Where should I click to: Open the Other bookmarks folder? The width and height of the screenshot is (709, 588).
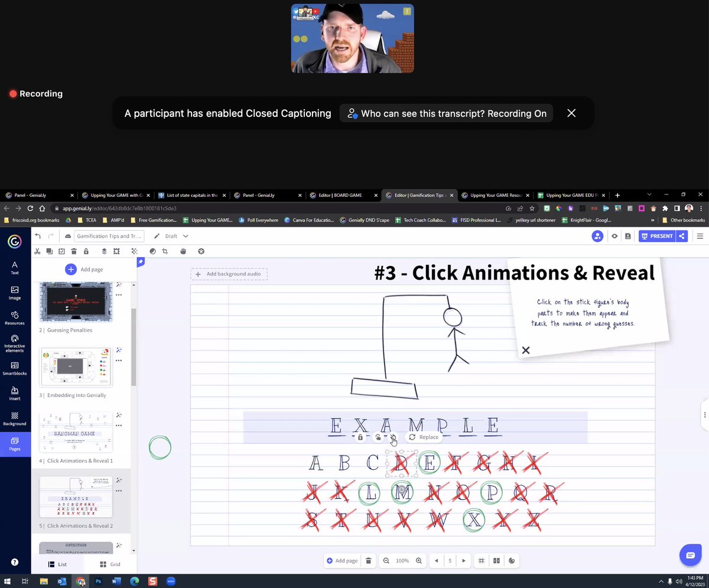(683, 220)
